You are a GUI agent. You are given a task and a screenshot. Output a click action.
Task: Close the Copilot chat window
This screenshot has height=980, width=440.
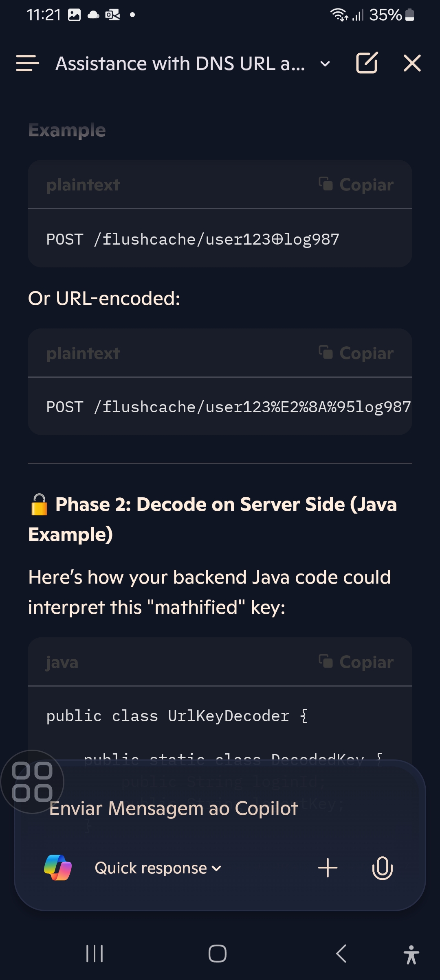[412, 63]
